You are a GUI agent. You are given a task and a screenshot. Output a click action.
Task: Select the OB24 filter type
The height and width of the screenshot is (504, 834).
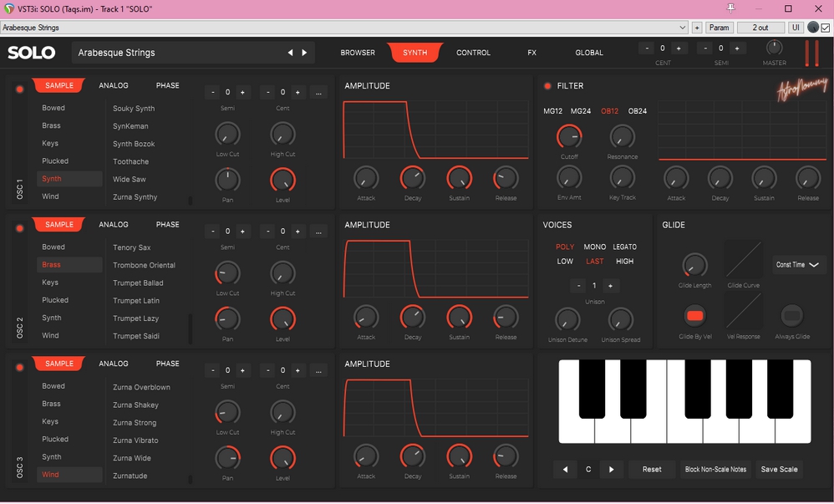638,111
